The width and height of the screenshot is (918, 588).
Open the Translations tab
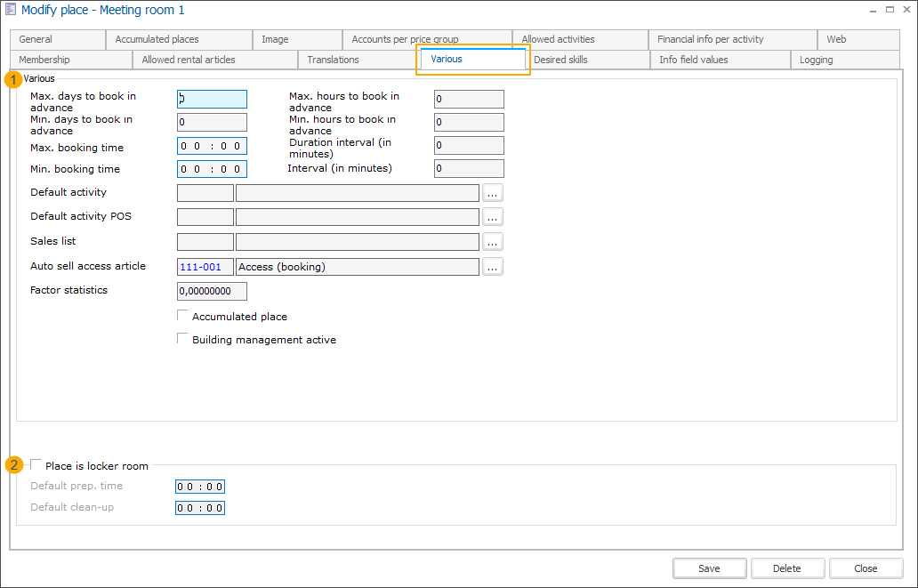tap(333, 59)
